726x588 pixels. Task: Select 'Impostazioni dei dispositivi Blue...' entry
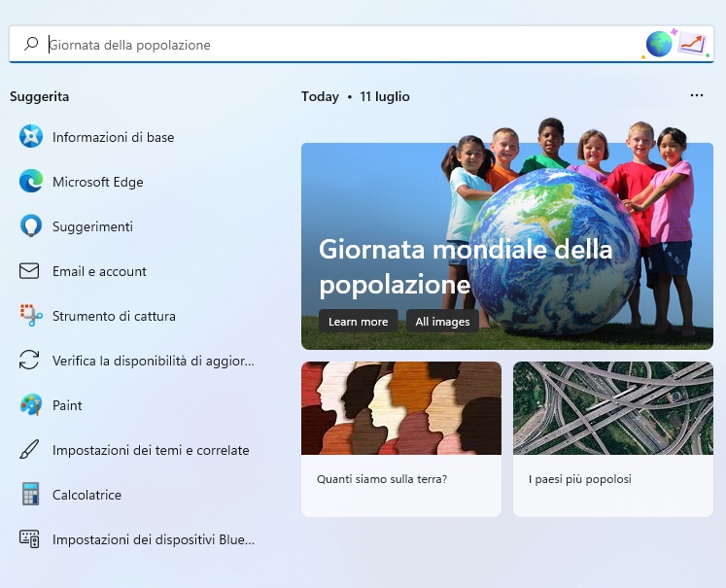(x=154, y=539)
